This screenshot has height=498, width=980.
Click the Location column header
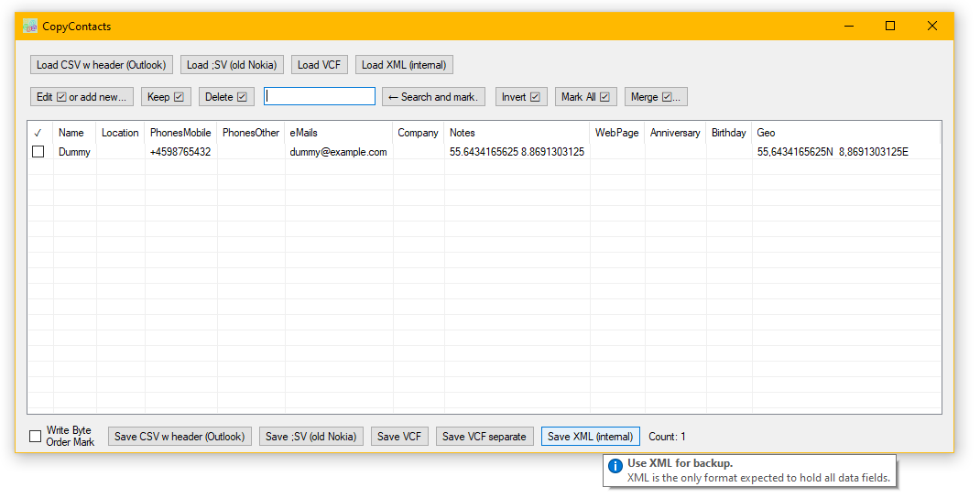pos(120,133)
